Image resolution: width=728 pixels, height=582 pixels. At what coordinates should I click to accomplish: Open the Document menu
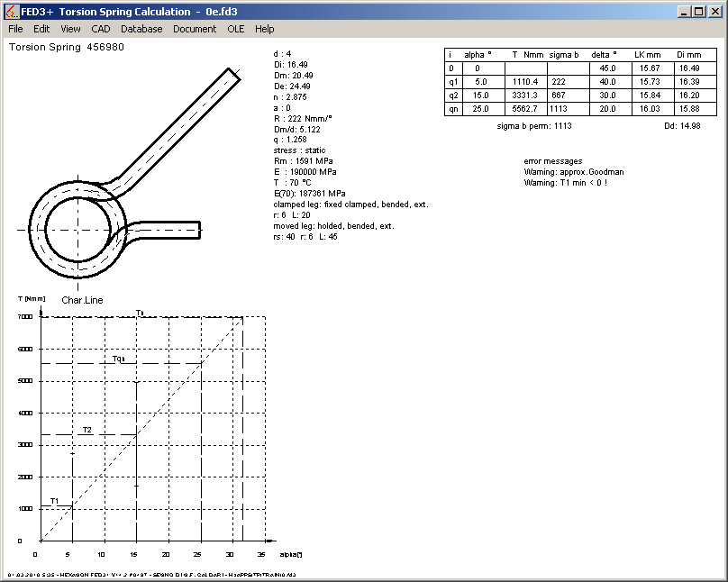tap(195, 29)
